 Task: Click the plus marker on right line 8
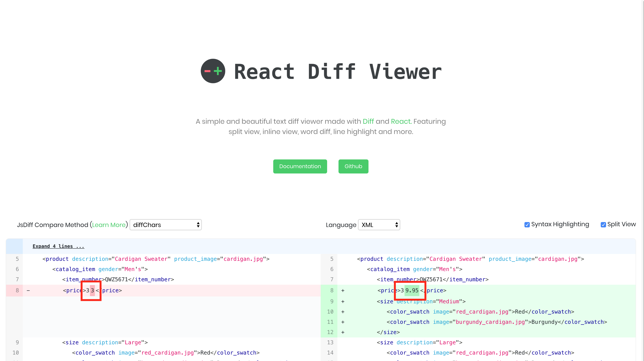point(343,291)
